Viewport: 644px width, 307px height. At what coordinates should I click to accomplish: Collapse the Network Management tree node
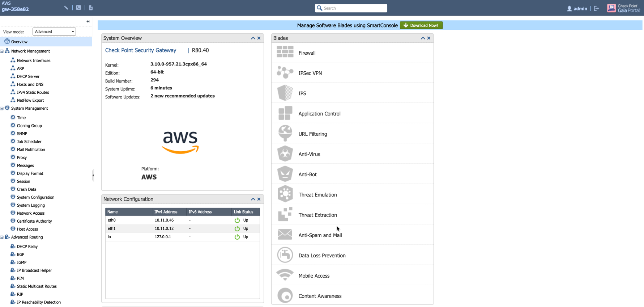click(2, 51)
